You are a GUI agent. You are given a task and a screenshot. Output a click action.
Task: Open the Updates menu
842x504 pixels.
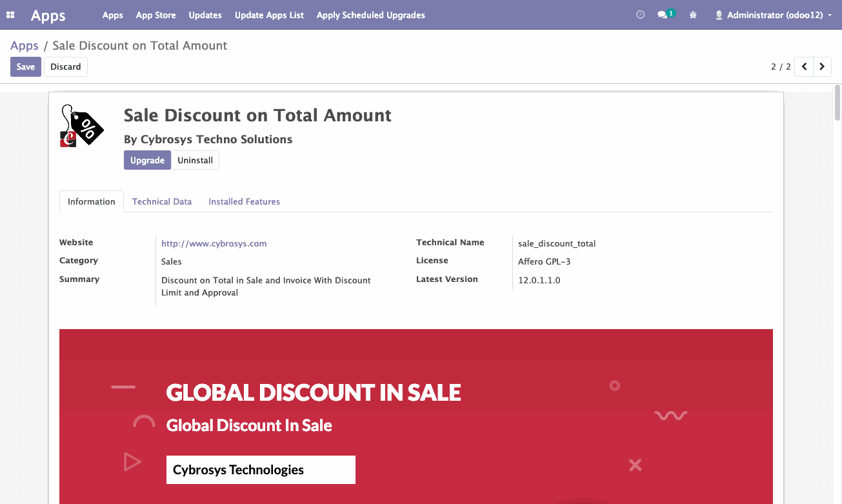coord(205,15)
